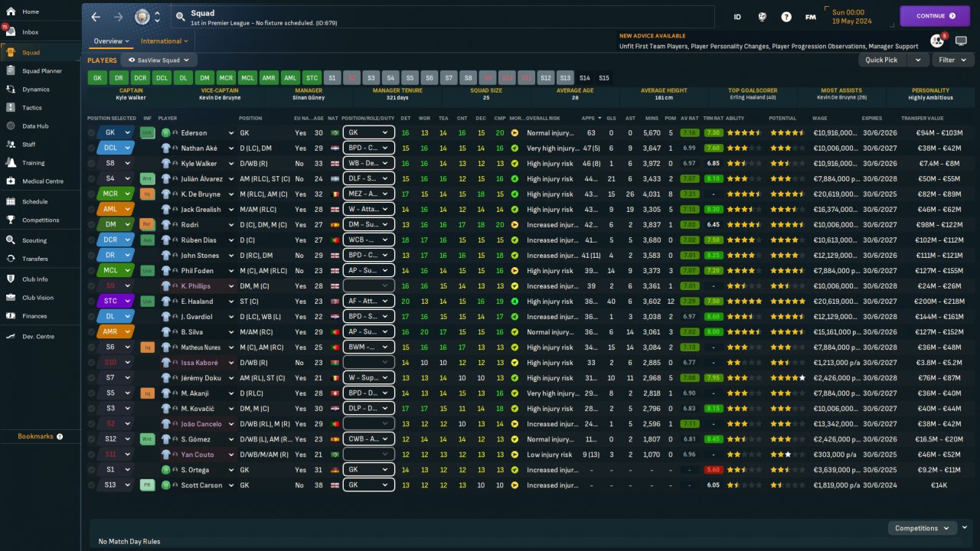Viewport: 980px width, 551px height.
Task: Select B. Silva's row selection circle
Action: pos(92,332)
